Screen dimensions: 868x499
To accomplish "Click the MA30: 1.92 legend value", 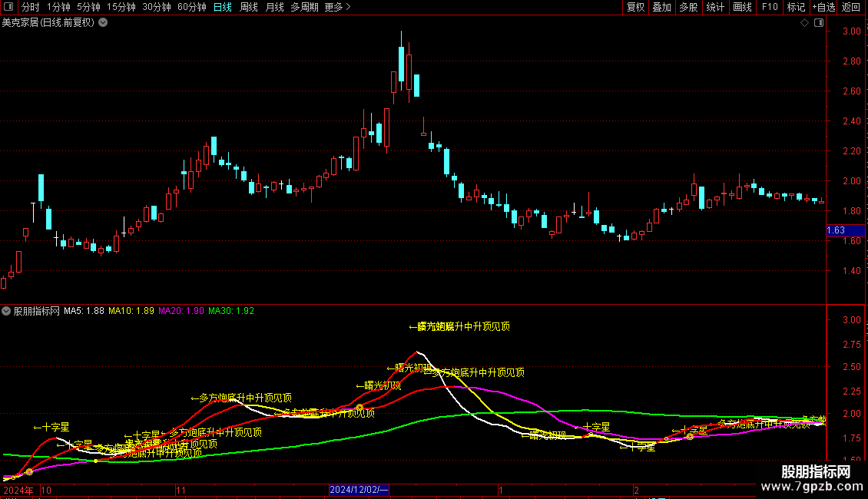I will [x=231, y=311].
